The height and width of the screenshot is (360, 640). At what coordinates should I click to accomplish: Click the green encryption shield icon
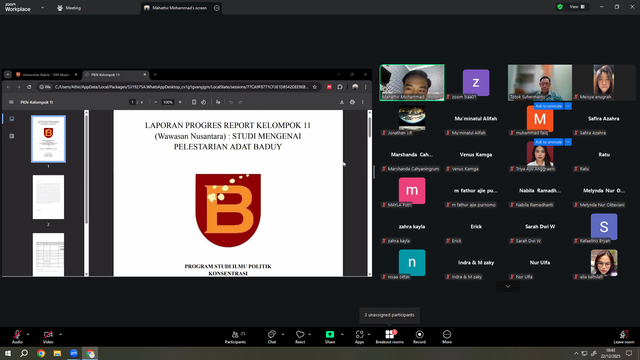[560, 7]
